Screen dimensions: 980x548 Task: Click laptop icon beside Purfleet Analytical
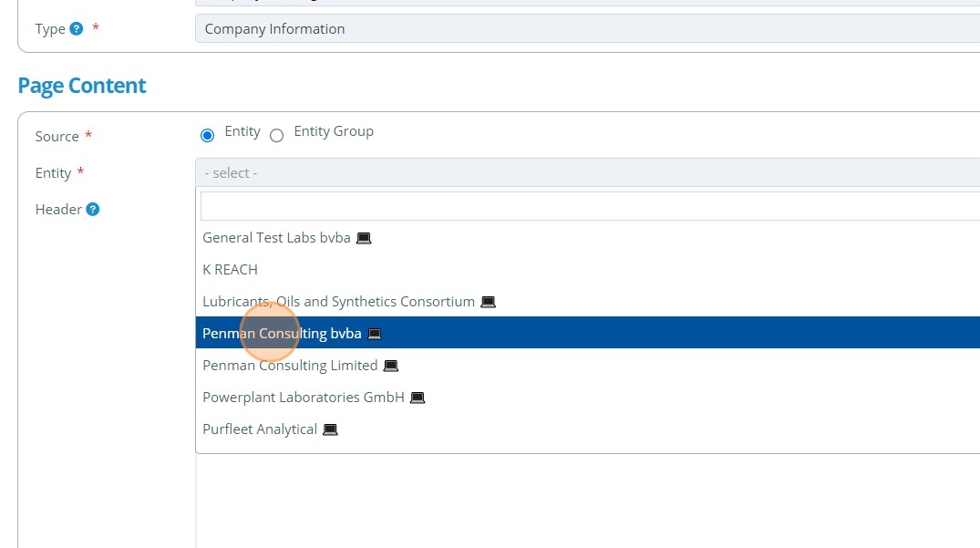[x=330, y=429]
